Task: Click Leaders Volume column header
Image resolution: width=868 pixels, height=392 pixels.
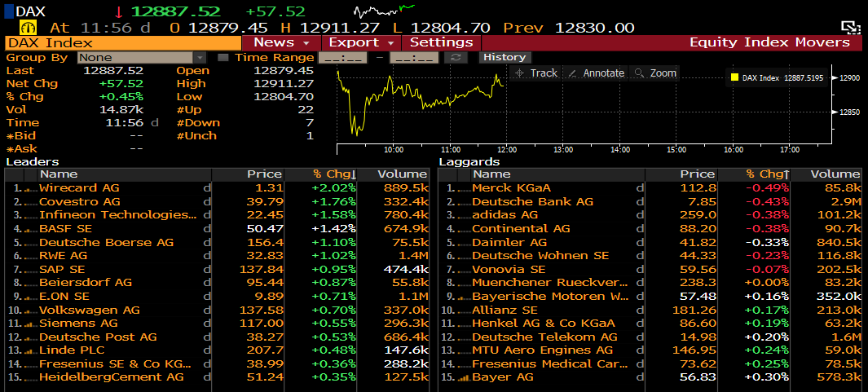Action: tap(394, 174)
